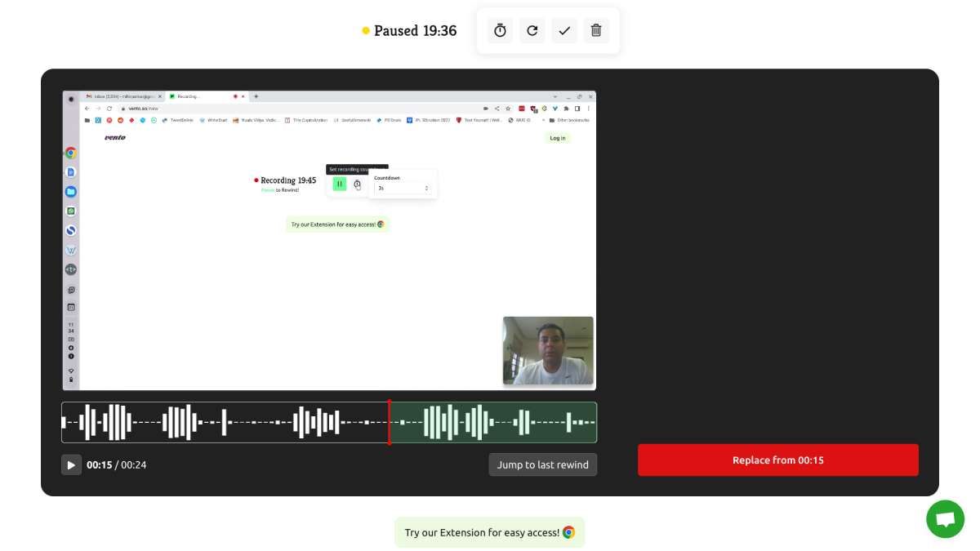Click the red playhead marker on the waveform
The image size is (980, 551).
click(390, 422)
